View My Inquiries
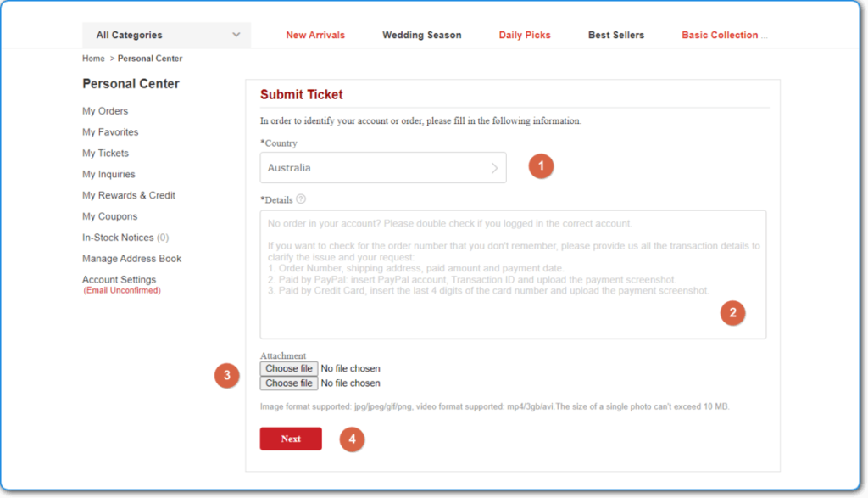868x498 pixels. [108, 175]
